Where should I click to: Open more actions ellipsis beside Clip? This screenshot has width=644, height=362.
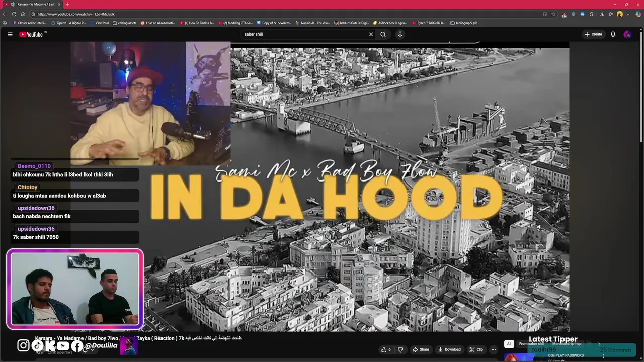(494, 349)
